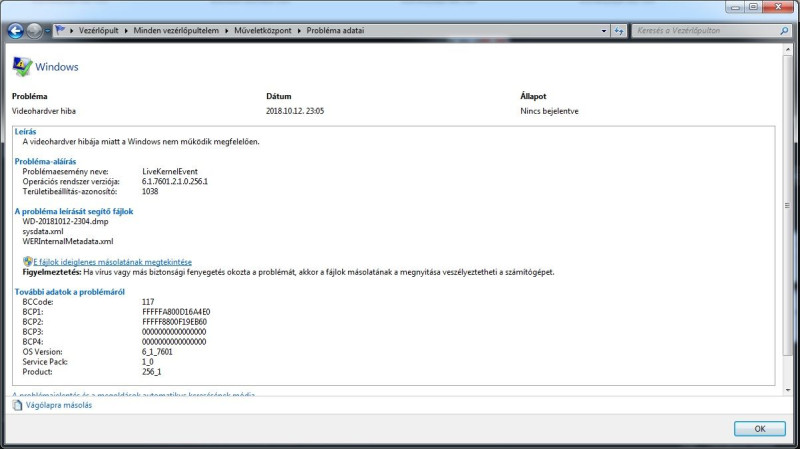
Task: Click the Forward navigation arrow button
Action: (x=34, y=31)
